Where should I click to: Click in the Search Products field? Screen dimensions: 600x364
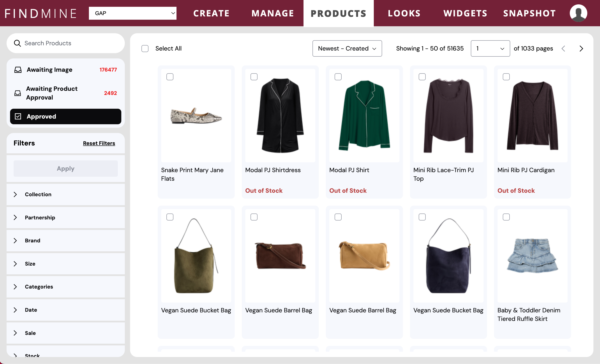(66, 43)
